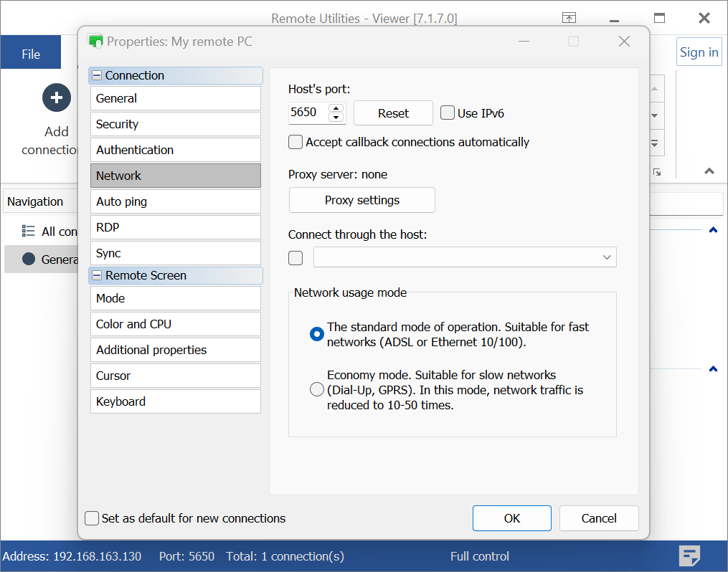Open Additional properties page
The image size is (728, 572).
coord(176,350)
